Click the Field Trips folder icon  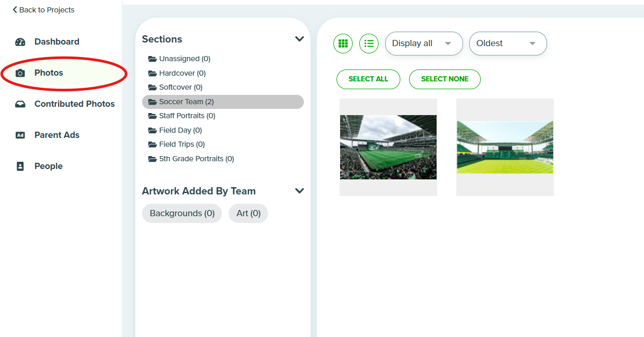click(x=152, y=145)
